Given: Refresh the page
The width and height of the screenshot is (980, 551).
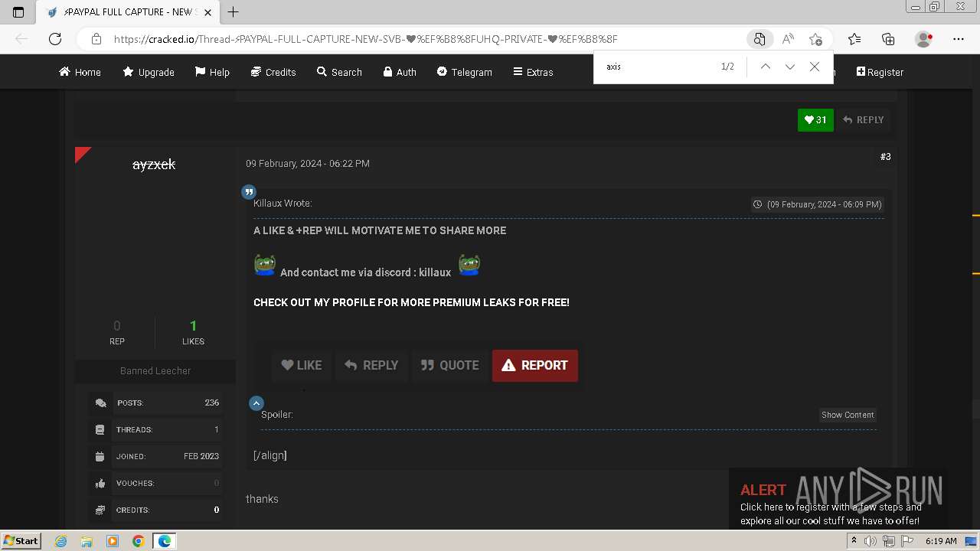Looking at the screenshot, I should coord(55,39).
